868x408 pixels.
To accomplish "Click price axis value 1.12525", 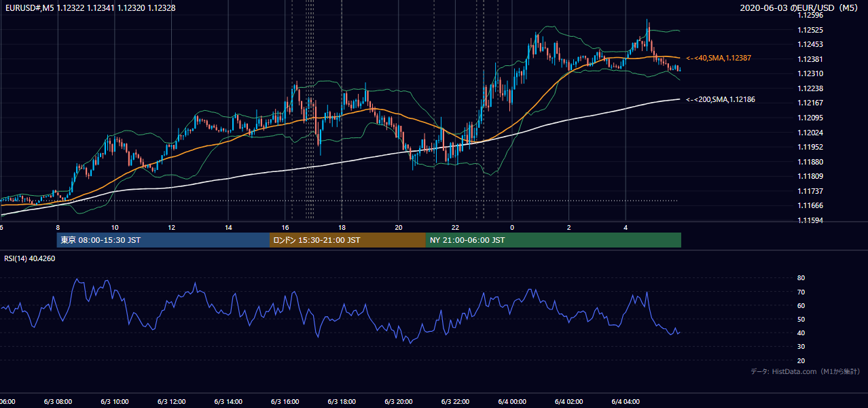I will point(811,30).
